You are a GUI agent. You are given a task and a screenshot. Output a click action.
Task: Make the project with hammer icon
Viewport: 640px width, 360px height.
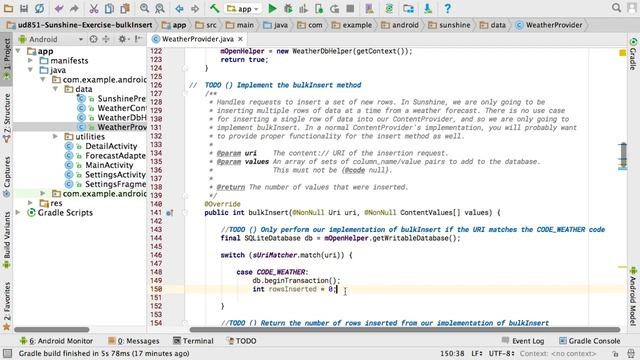[x=214, y=8]
